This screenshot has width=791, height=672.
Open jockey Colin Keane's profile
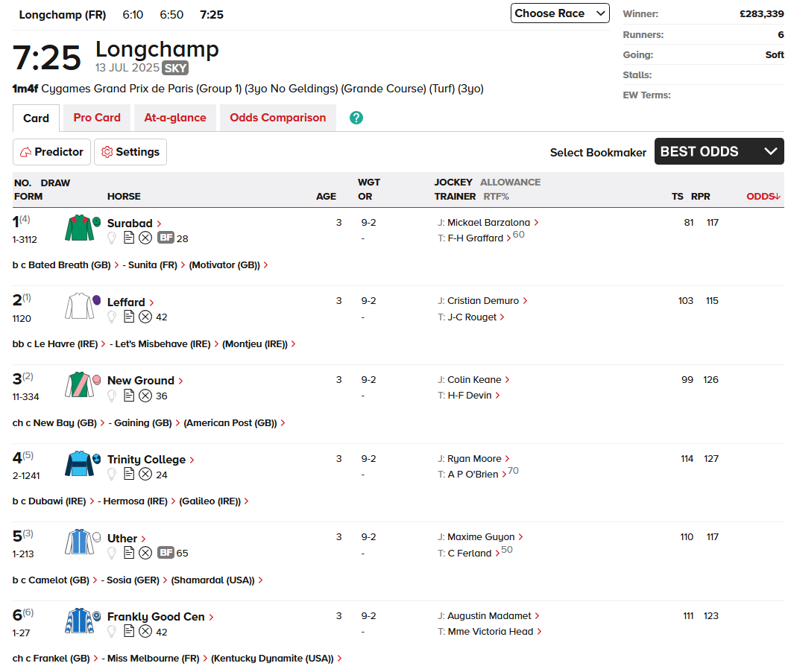(479, 380)
